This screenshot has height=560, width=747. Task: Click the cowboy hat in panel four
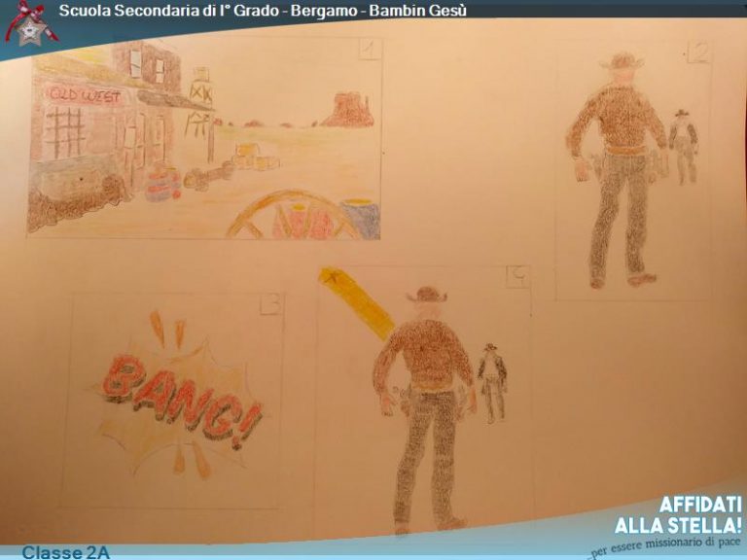[x=426, y=294]
